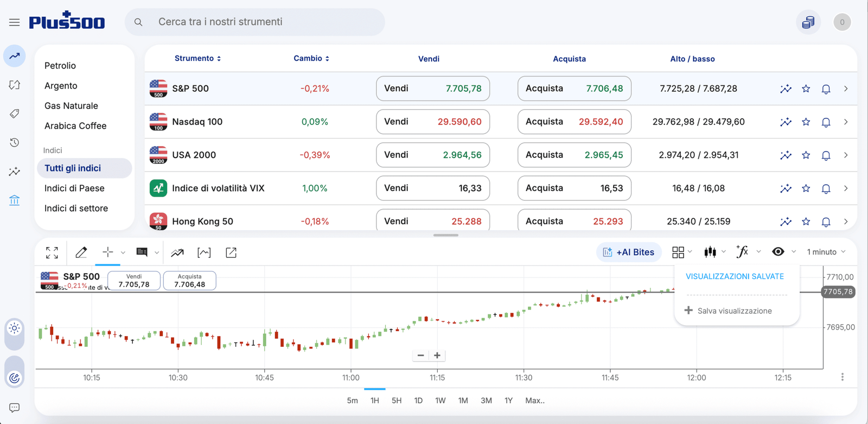Favorite USA 2000 with star
Viewport: 868px width, 424px height.
coord(806,155)
